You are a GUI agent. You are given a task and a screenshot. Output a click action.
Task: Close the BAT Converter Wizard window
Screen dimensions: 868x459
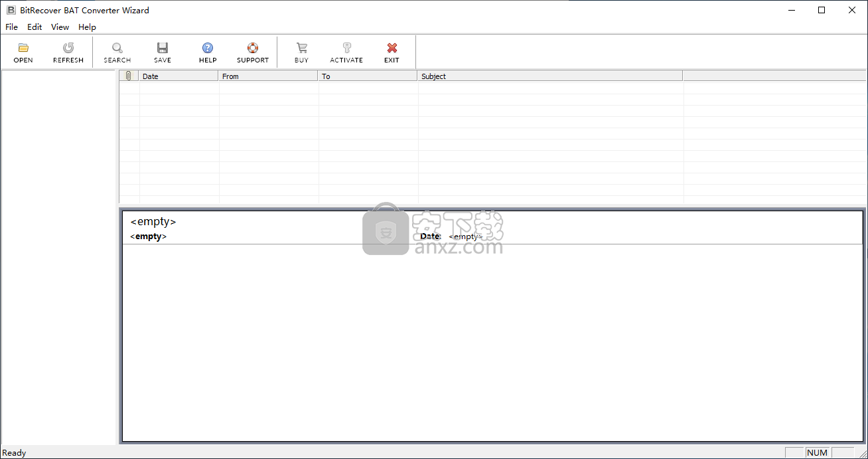(x=852, y=10)
